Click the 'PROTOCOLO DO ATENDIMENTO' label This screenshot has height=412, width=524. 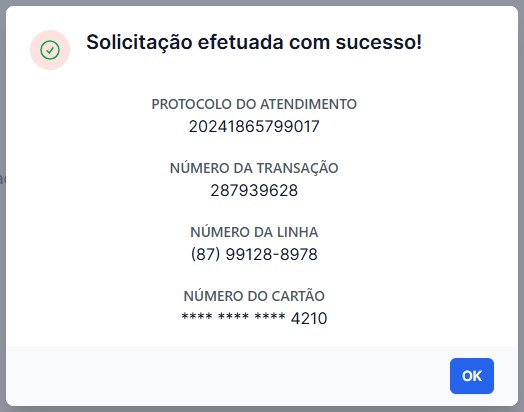tap(254, 104)
